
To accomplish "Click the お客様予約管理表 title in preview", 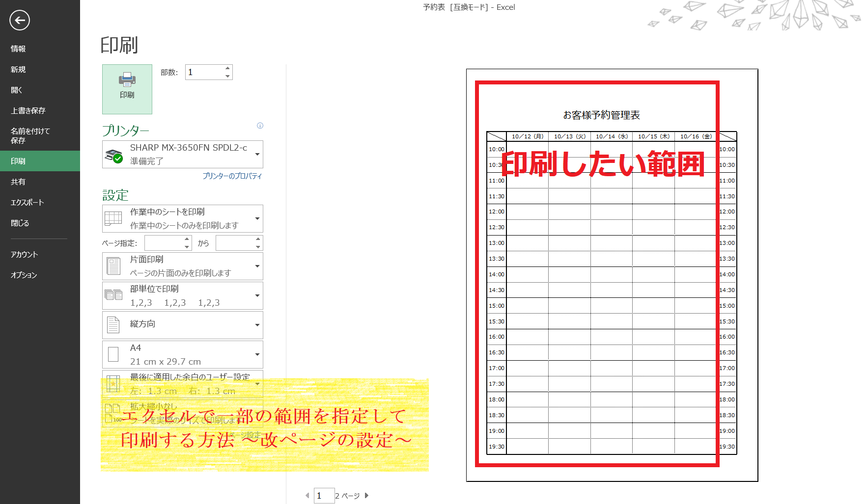I will (x=601, y=115).
